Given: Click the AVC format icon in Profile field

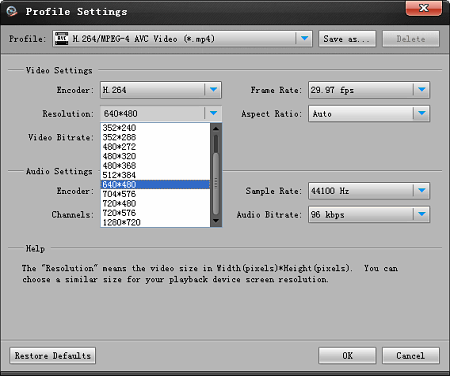Looking at the screenshot, I should (61, 39).
